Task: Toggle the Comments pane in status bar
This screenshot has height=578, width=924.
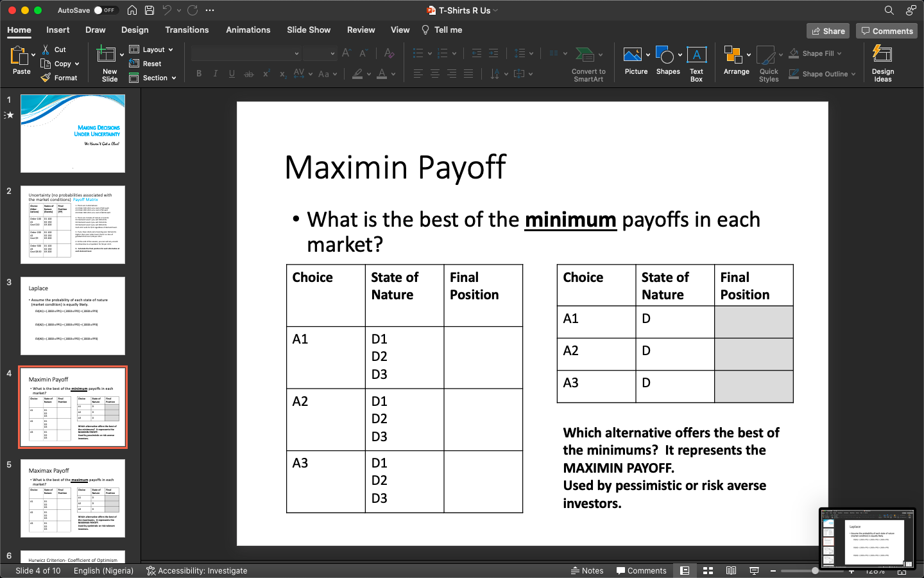Action: click(x=642, y=570)
